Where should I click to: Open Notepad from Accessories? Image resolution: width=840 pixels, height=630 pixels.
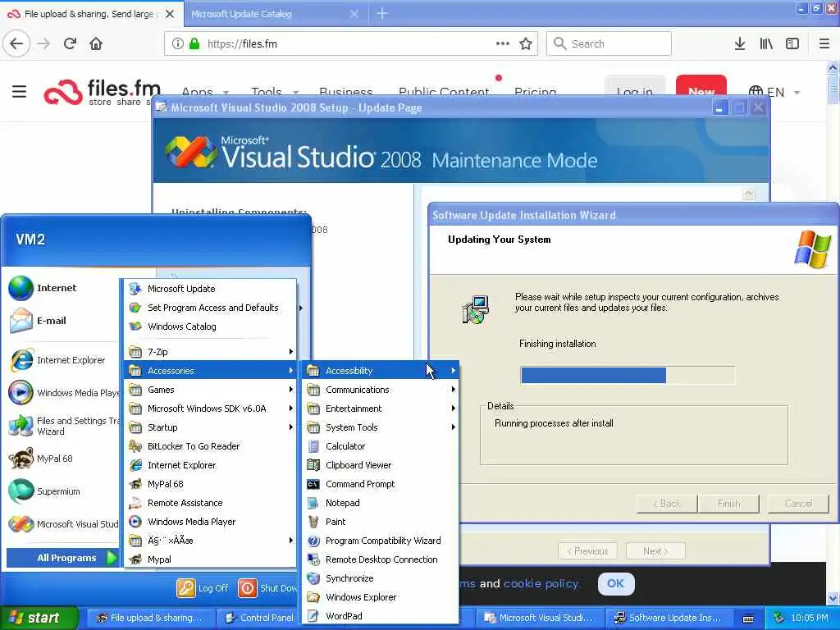(381, 503)
